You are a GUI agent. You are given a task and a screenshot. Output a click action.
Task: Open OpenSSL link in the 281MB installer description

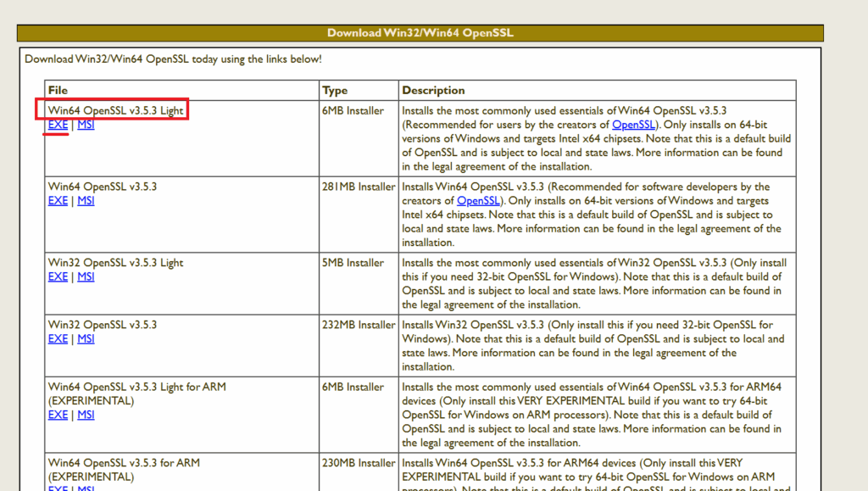pyautogui.click(x=478, y=201)
